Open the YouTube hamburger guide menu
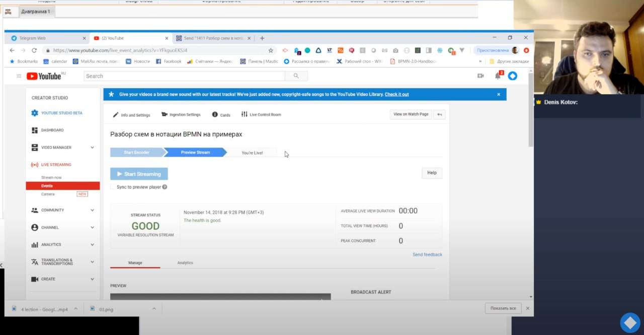644x335 pixels. click(x=19, y=76)
